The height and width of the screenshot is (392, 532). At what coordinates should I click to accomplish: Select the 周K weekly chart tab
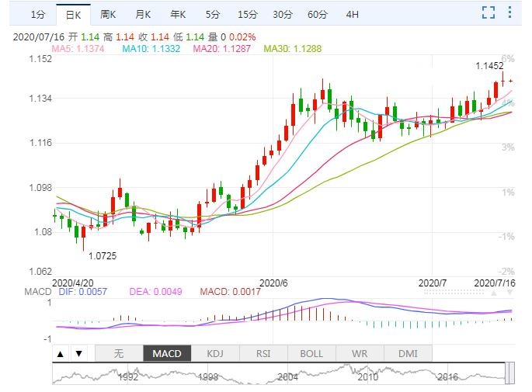[108, 15]
